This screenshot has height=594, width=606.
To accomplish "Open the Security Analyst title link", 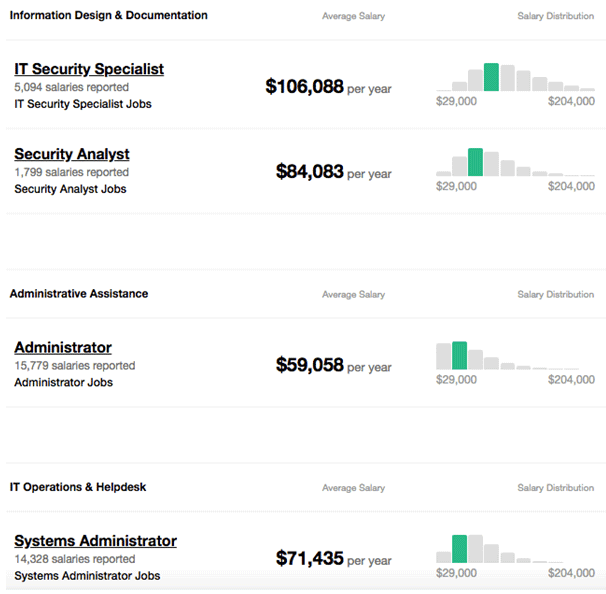I will coord(71,154).
